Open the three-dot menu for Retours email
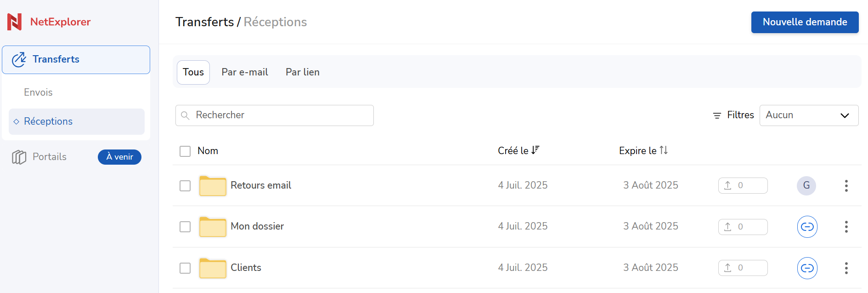The image size is (868, 293). 846,186
